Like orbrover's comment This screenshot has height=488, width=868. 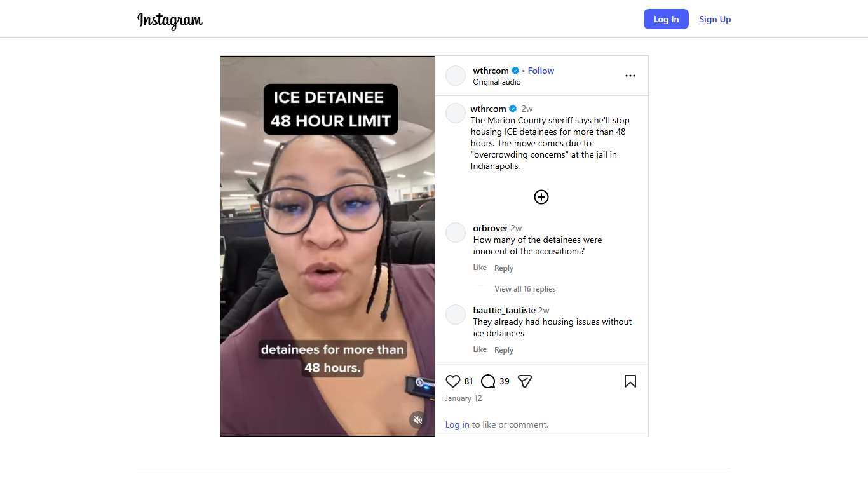point(480,268)
